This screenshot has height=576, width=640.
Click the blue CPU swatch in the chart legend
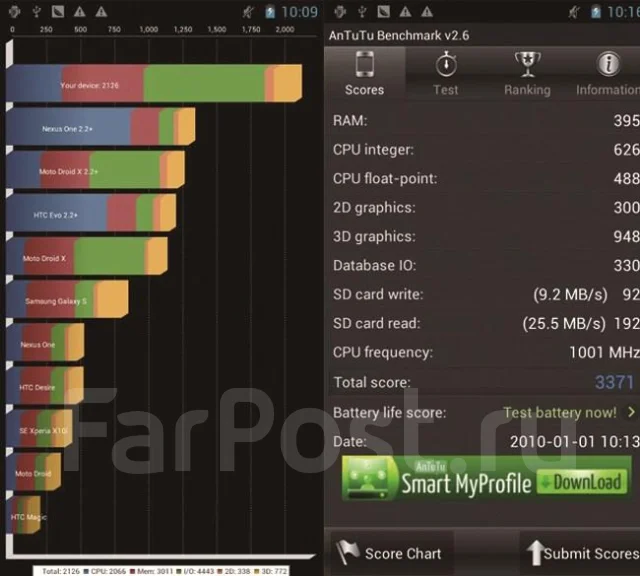point(86,571)
